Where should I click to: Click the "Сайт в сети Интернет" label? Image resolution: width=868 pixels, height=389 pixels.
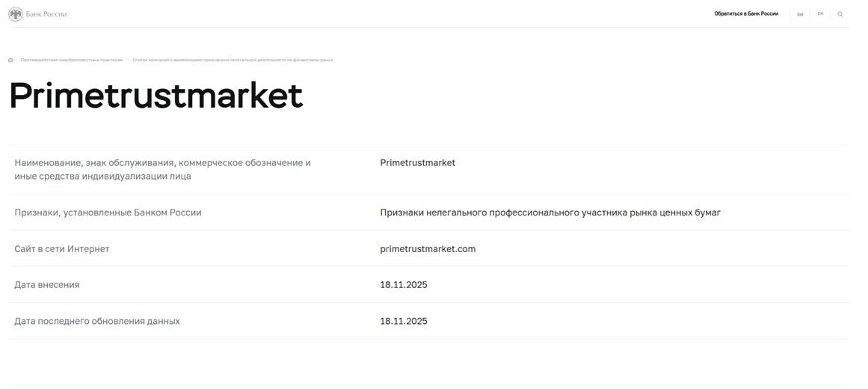click(x=62, y=249)
